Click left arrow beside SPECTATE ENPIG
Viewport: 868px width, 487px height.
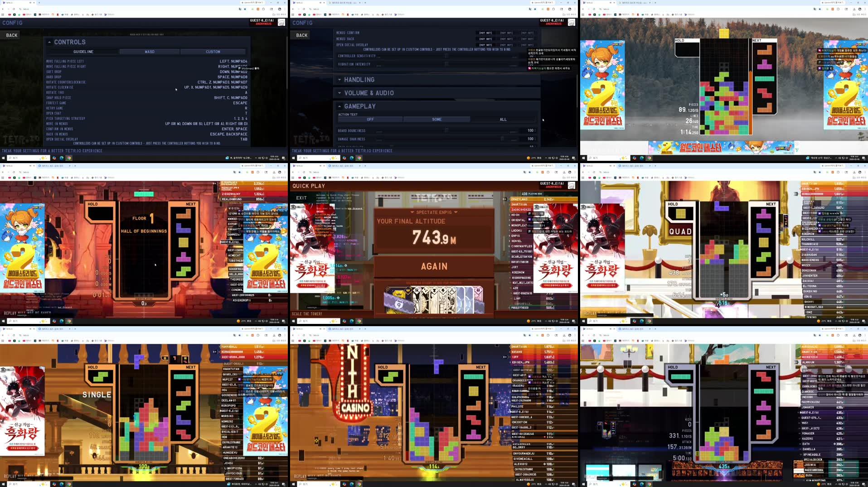click(x=412, y=212)
